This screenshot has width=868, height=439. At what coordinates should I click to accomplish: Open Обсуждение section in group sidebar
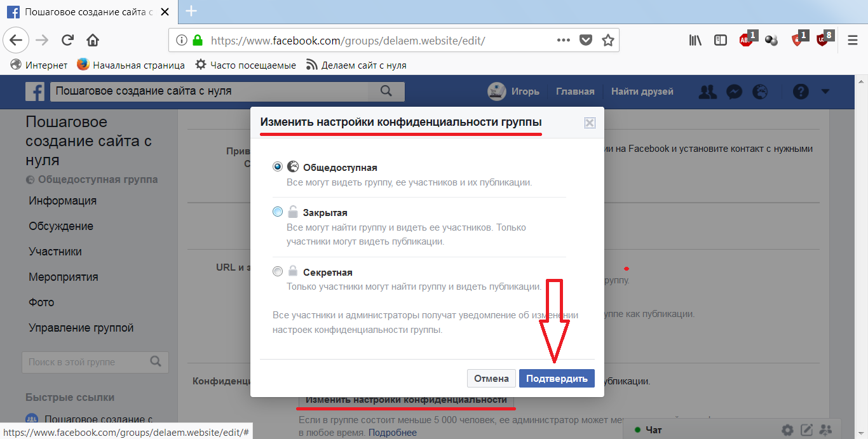point(61,226)
